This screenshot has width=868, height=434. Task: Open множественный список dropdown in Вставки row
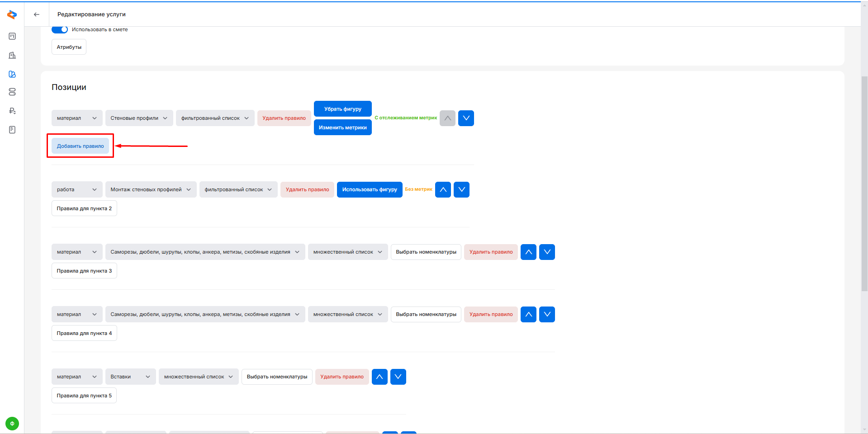click(199, 377)
